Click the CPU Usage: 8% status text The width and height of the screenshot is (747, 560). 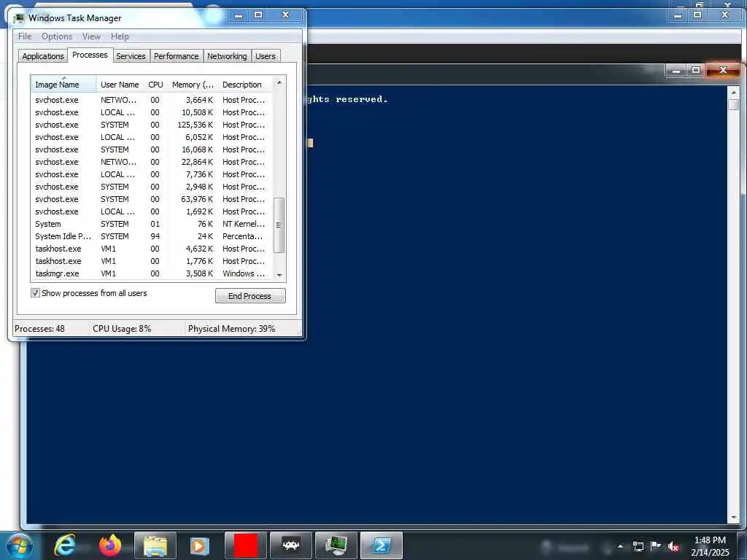[122, 329]
